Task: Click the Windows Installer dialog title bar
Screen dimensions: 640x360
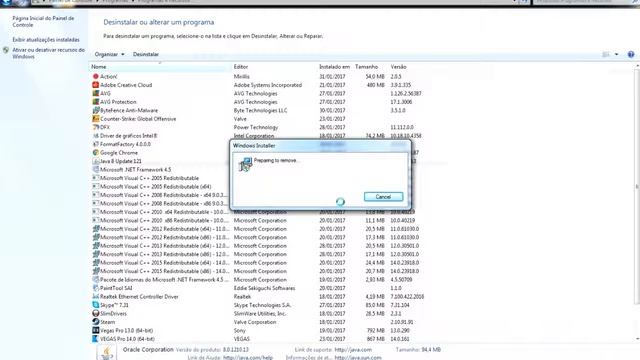Action: [x=320, y=145]
